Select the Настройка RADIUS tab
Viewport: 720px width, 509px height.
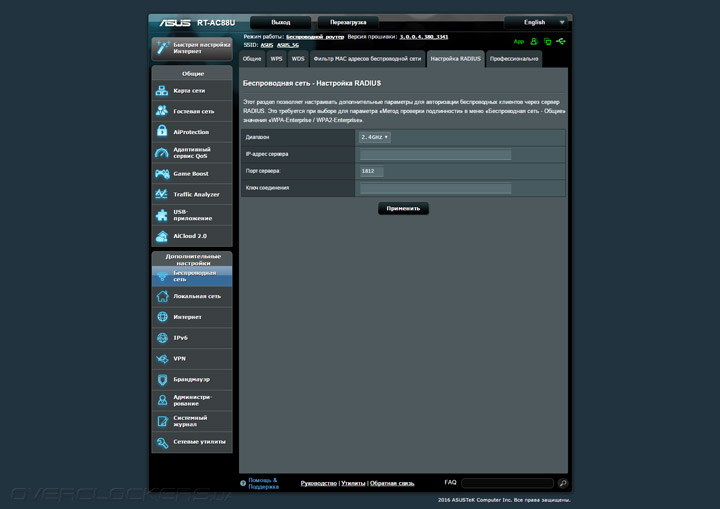(456, 59)
